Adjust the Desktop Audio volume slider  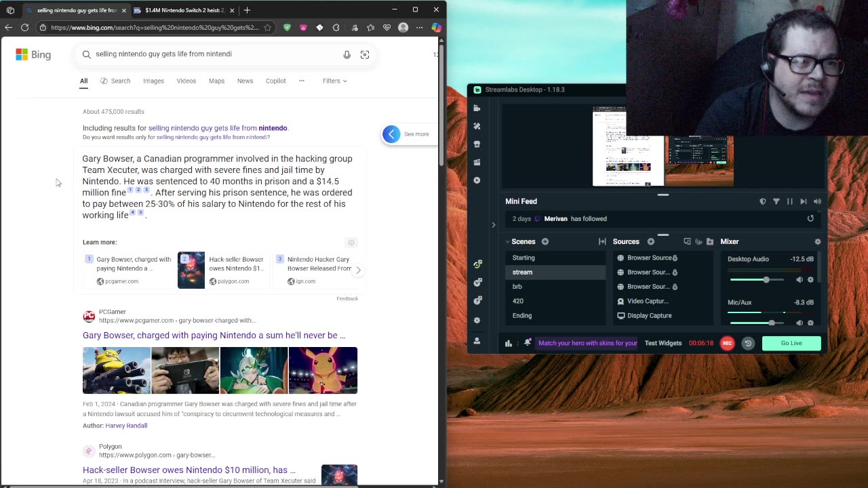(757, 280)
